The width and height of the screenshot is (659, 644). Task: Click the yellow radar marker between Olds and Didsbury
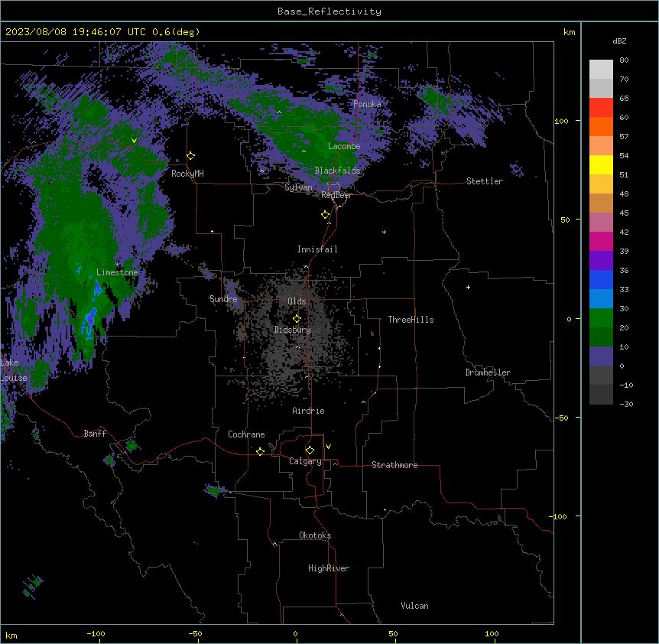tap(297, 319)
